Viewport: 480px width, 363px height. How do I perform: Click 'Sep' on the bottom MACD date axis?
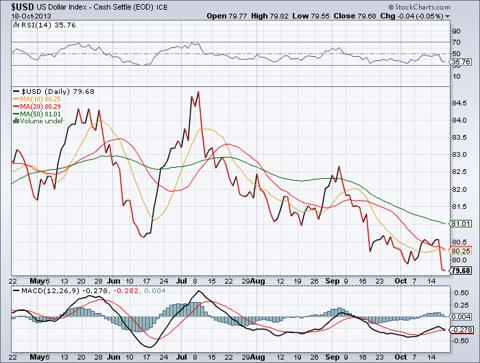[x=332, y=357]
